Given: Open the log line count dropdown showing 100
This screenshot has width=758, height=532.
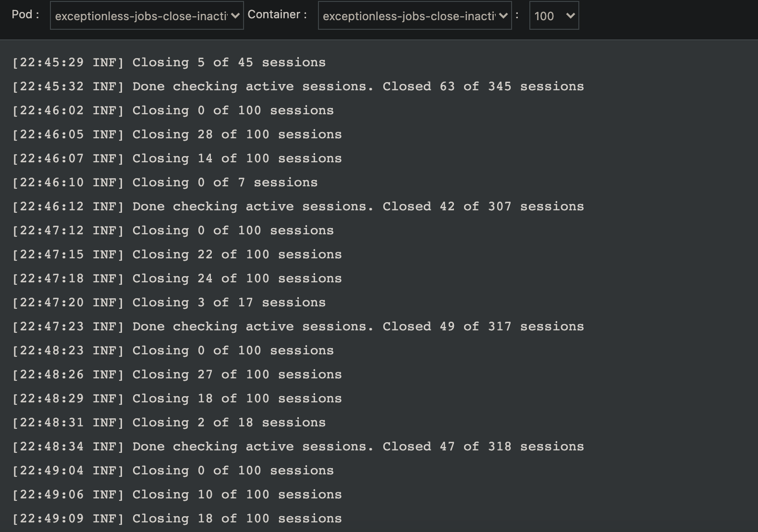Looking at the screenshot, I should (553, 15).
